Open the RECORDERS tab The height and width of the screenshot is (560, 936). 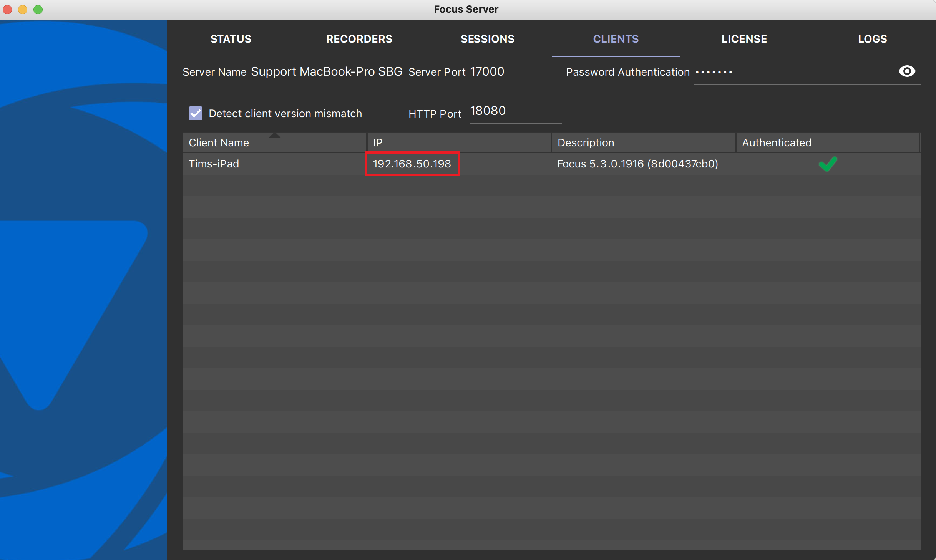click(359, 39)
